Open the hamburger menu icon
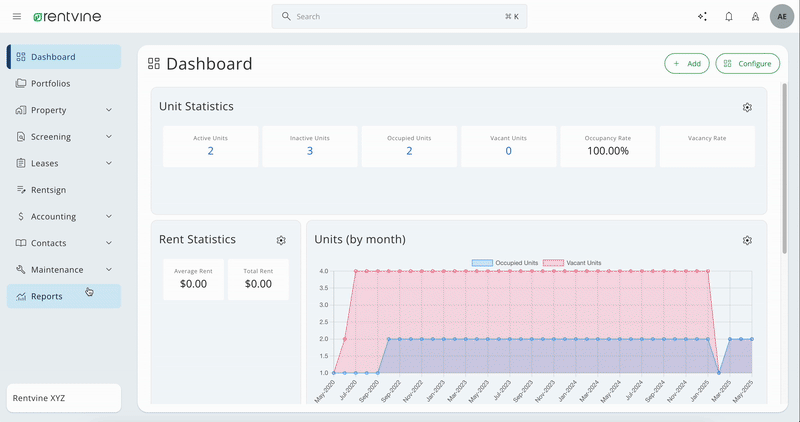The width and height of the screenshot is (800, 422). [17, 16]
